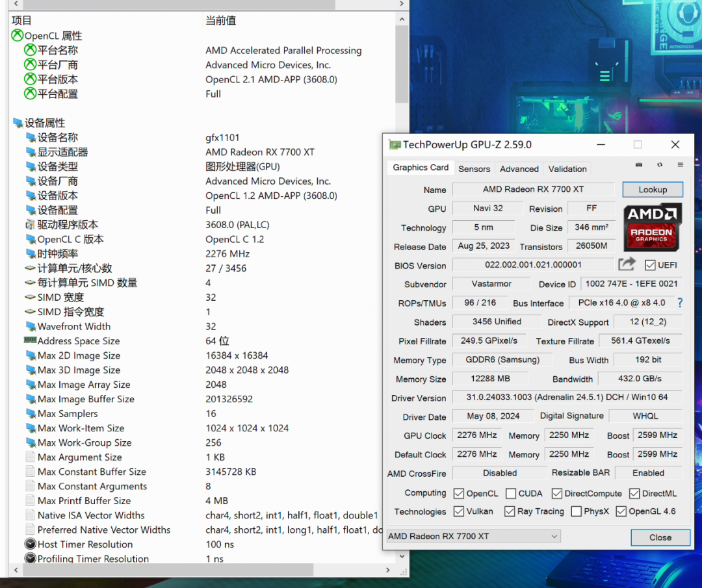Select the Wavefront Width row
Viewport: 702px width, 588px height.
point(201,326)
